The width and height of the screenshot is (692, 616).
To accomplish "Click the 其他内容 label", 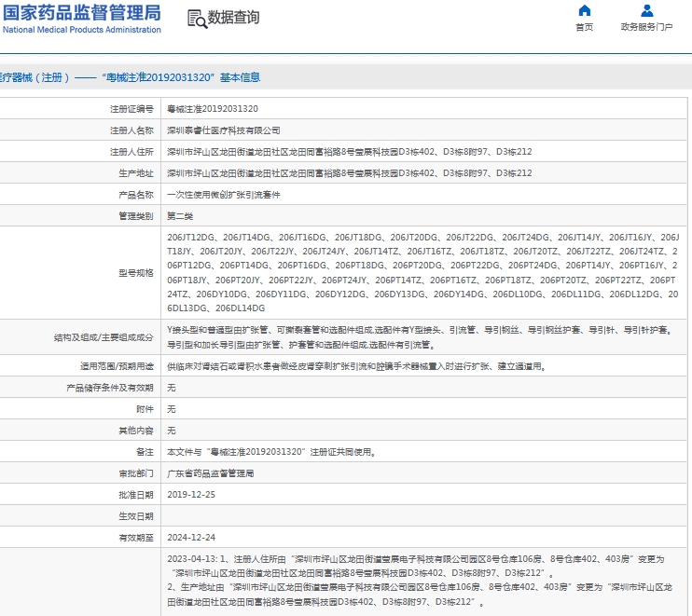I will [136, 431].
